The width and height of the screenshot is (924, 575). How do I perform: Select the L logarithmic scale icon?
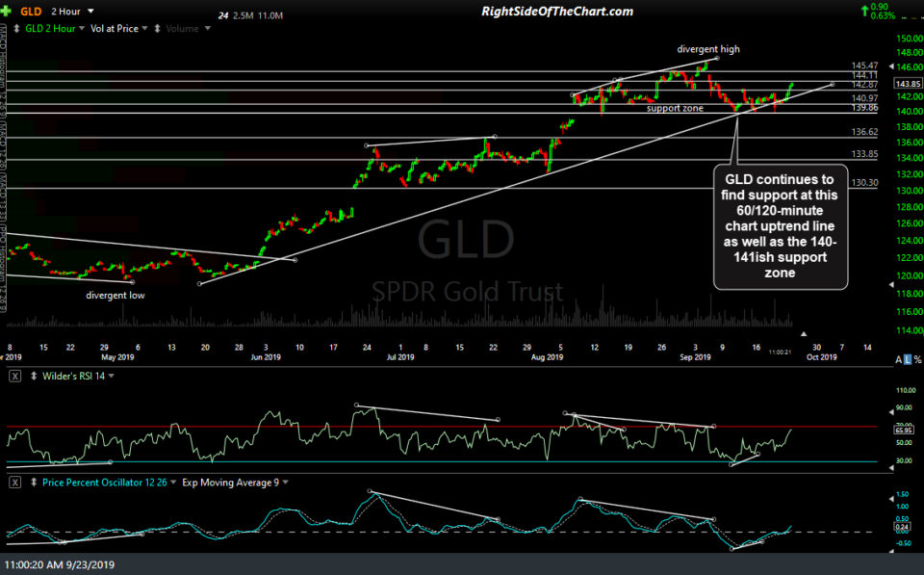(908, 359)
